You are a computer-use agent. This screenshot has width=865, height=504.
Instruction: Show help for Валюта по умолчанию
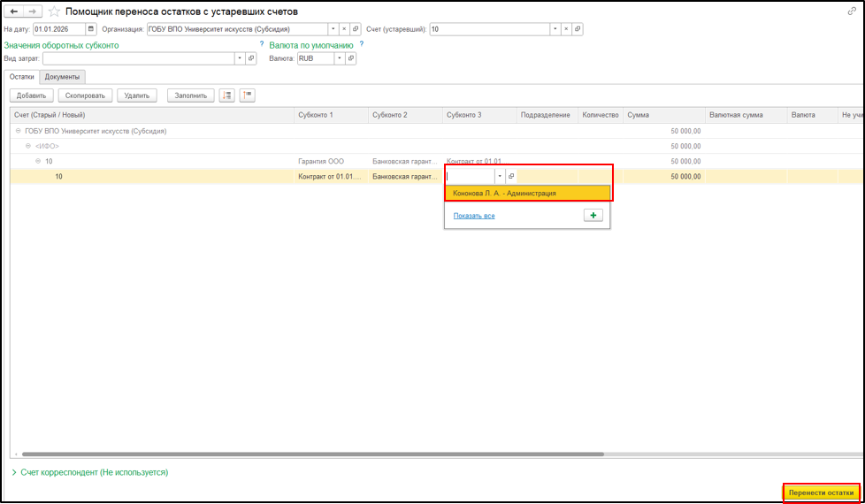tap(362, 44)
